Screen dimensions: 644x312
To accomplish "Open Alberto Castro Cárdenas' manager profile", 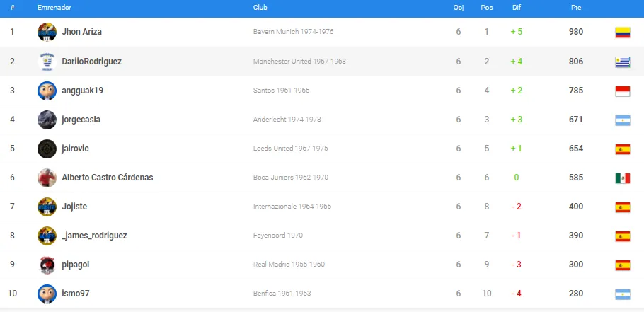I will (x=107, y=178).
